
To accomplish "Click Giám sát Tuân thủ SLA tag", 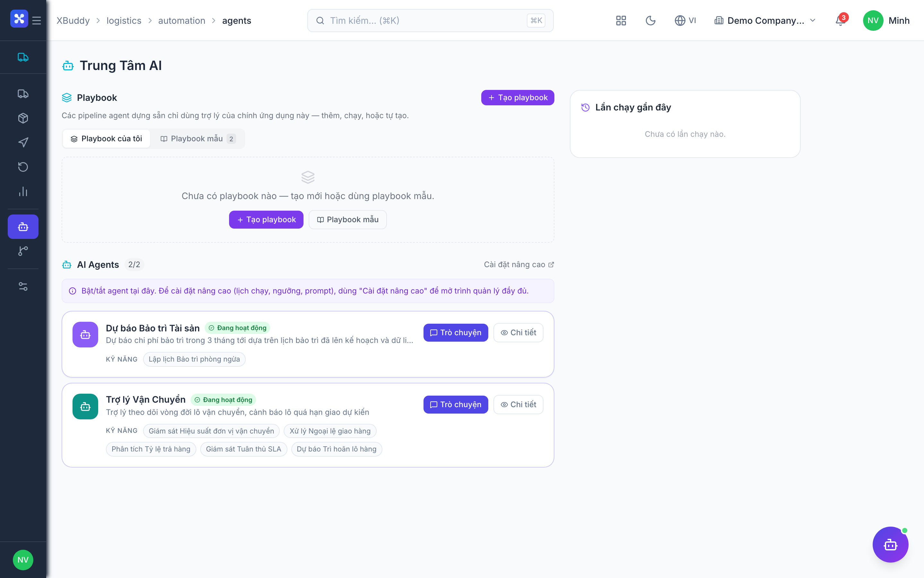I will click(243, 449).
